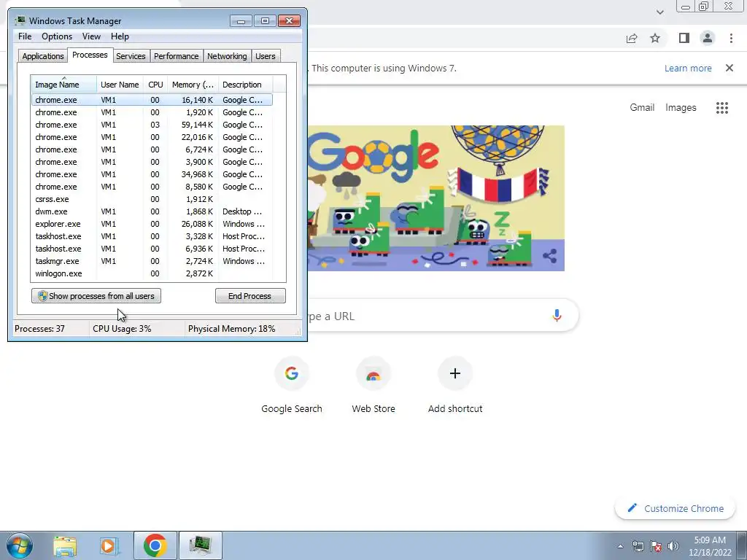Click the voice search microphone

(557, 315)
